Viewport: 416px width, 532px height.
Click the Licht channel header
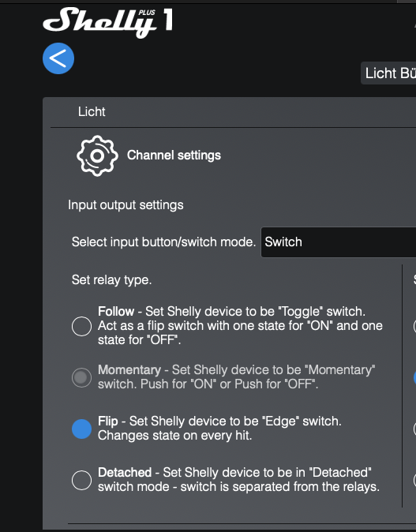pos(92,111)
